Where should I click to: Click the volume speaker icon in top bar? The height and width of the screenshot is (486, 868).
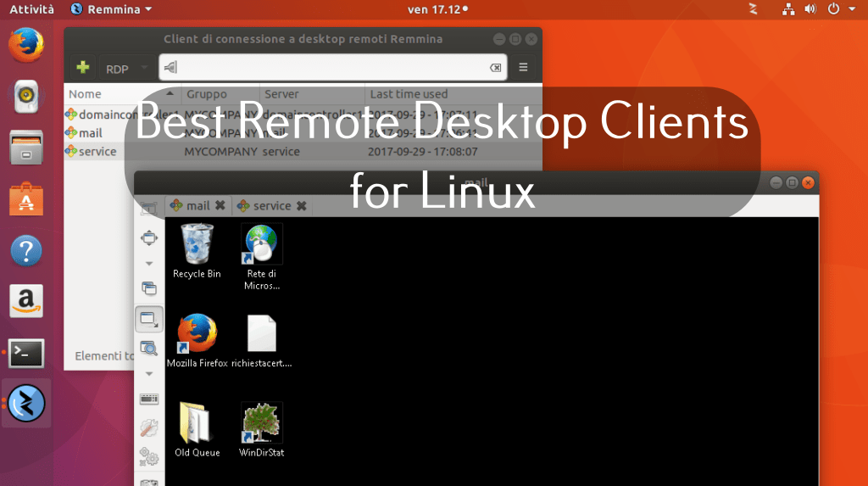(810, 8)
